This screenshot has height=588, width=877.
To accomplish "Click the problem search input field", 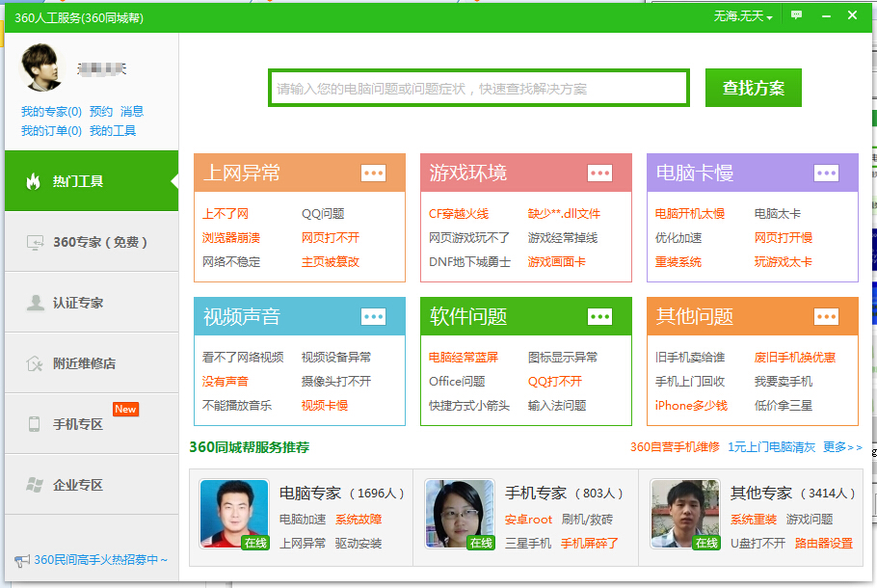I will [x=479, y=88].
